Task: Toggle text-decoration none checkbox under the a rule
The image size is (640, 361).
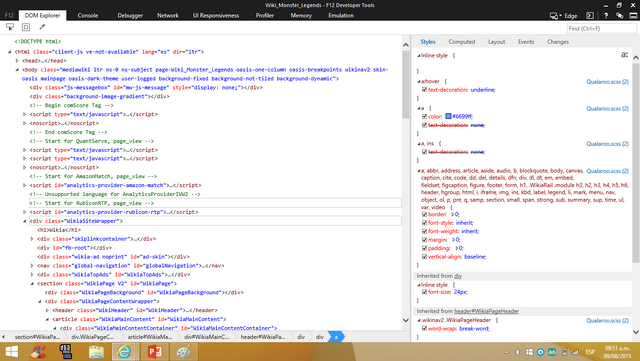Action: (424, 125)
